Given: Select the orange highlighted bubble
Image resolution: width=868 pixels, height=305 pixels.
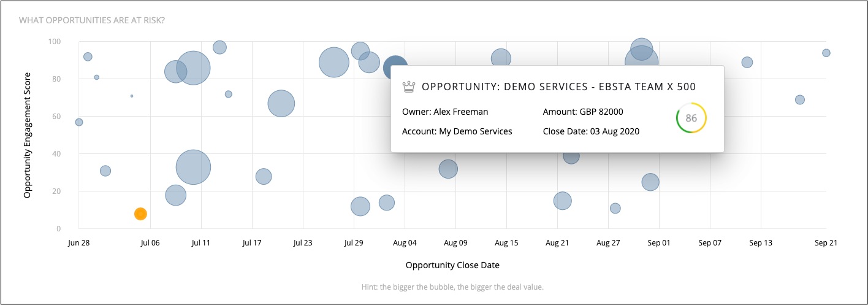Looking at the screenshot, I should coord(140,214).
